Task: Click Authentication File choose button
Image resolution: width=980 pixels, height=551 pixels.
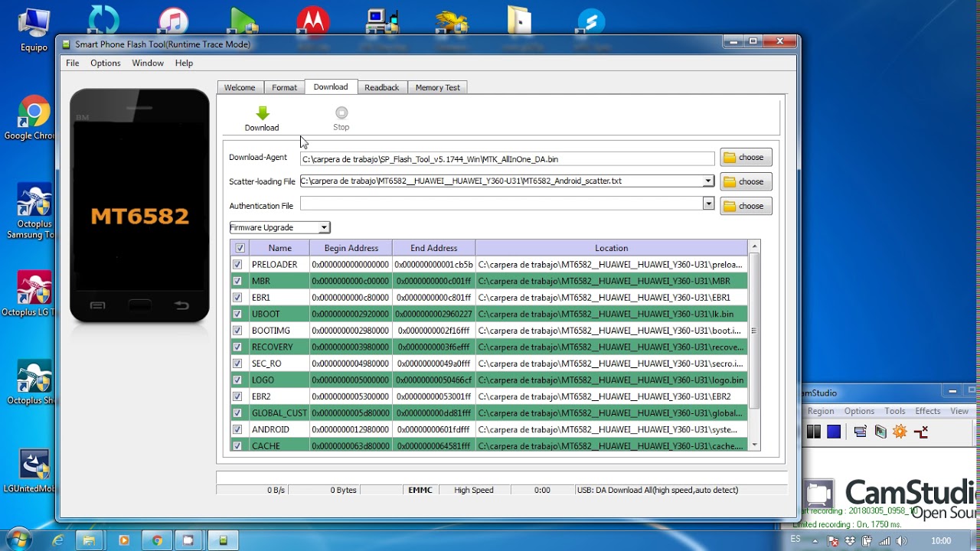Action: 746,207
